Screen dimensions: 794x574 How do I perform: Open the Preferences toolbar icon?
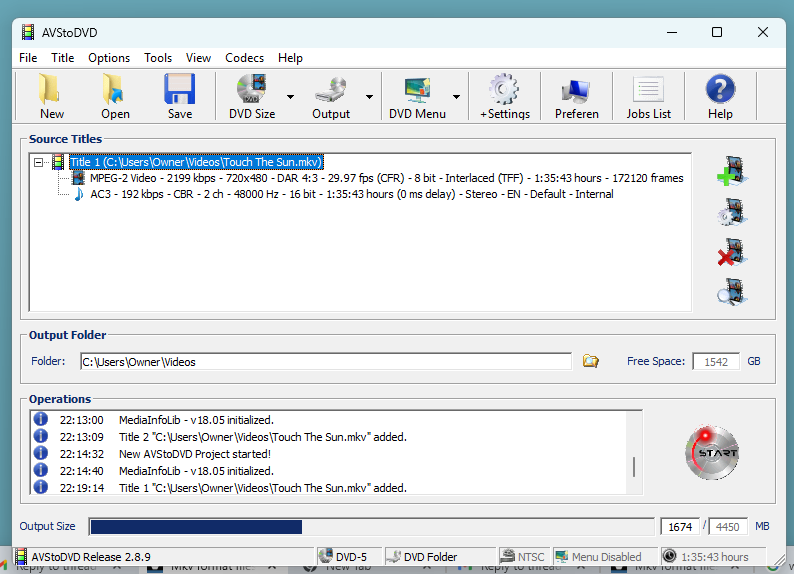click(576, 91)
